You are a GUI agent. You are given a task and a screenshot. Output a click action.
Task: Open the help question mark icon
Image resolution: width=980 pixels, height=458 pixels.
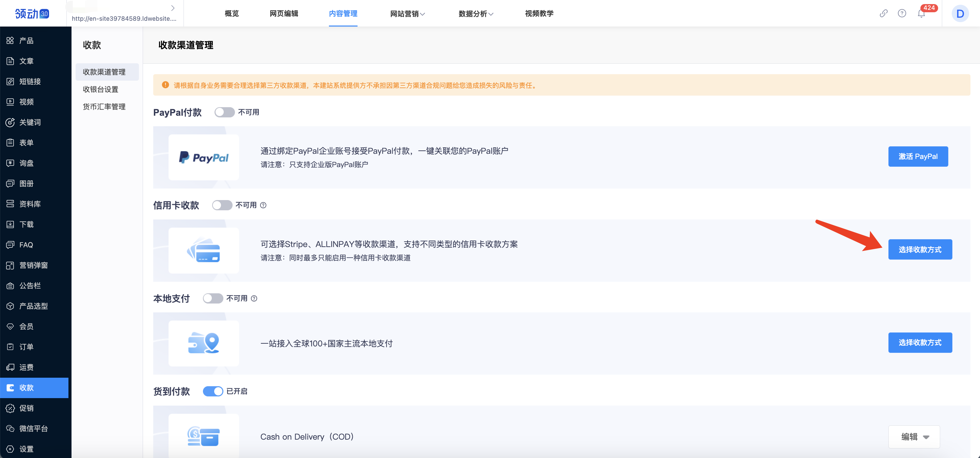point(902,14)
